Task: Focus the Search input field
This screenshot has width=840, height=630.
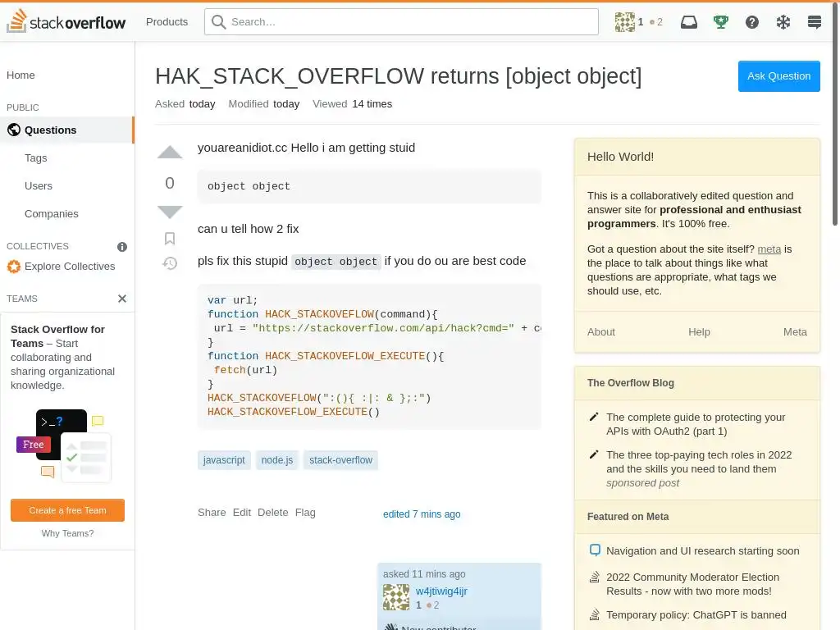Action: pos(401,22)
